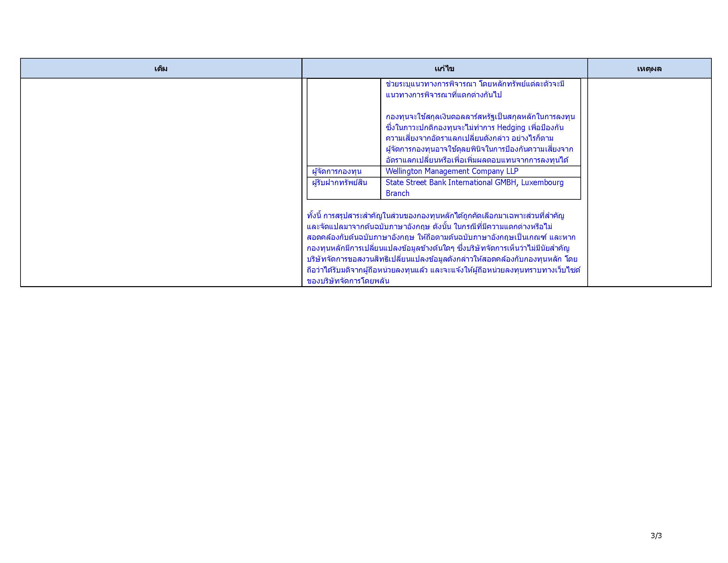The width and height of the screenshot is (728, 563).
Task: Click line starting 'ผู้จัดการกองทุนอาจใช้ดุลยพินิจ'
Action: point(479,149)
